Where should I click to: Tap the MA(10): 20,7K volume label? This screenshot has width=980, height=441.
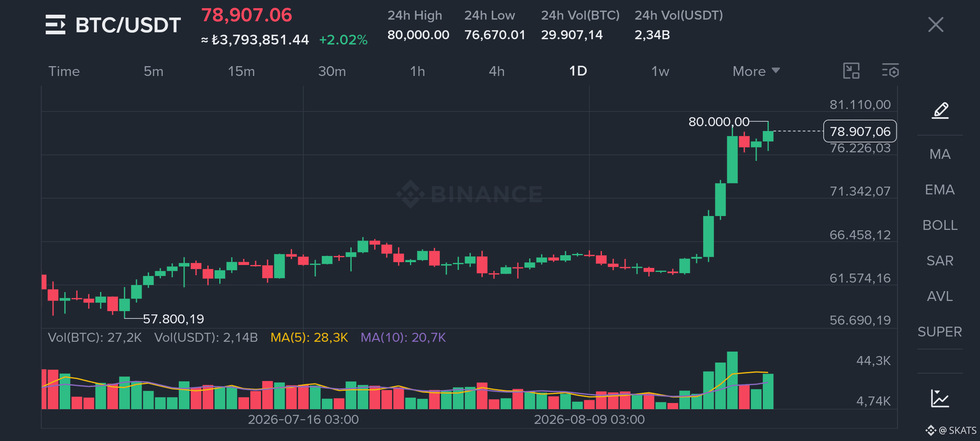[x=403, y=337]
